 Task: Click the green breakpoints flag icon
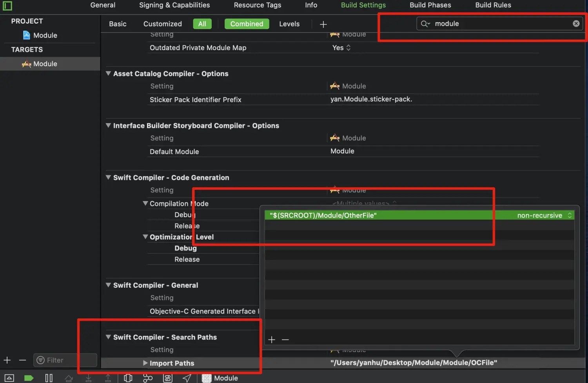(29, 378)
